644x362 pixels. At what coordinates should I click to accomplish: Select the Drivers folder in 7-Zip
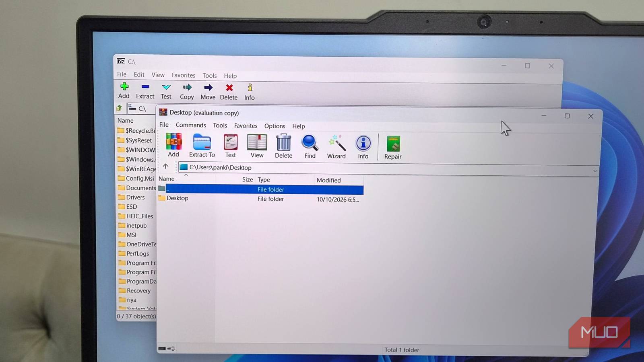(132, 197)
